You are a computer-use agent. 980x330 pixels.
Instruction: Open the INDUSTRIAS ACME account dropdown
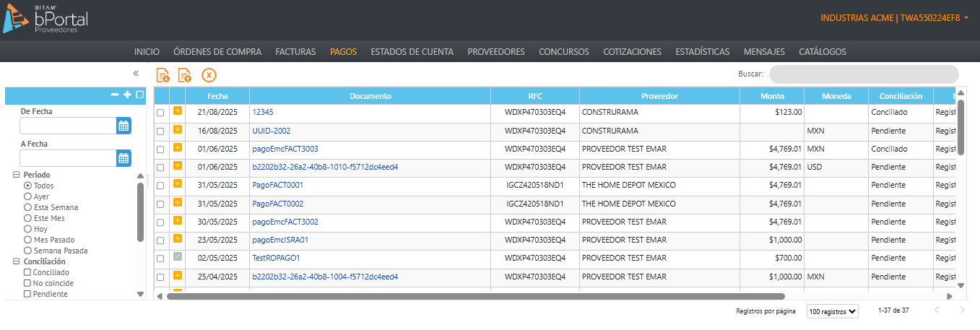[x=894, y=17]
